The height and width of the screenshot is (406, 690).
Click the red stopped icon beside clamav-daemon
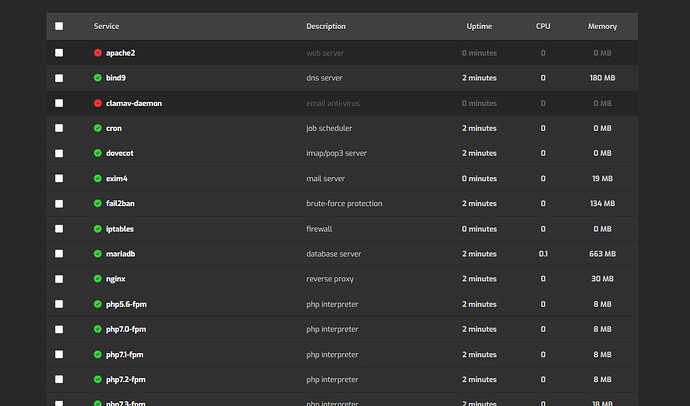pyautogui.click(x=98, y=103)
